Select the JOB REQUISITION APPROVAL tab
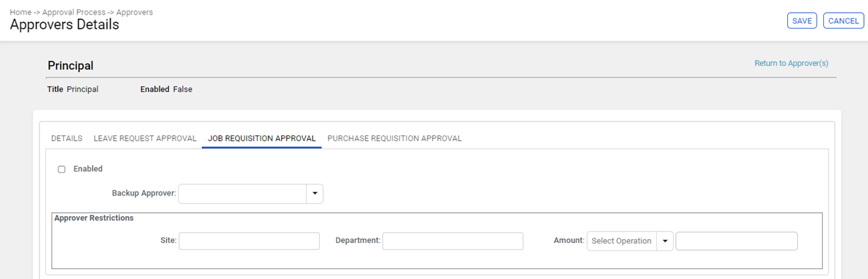This screenshot has height=279, width=868. [x=262, y=139]
